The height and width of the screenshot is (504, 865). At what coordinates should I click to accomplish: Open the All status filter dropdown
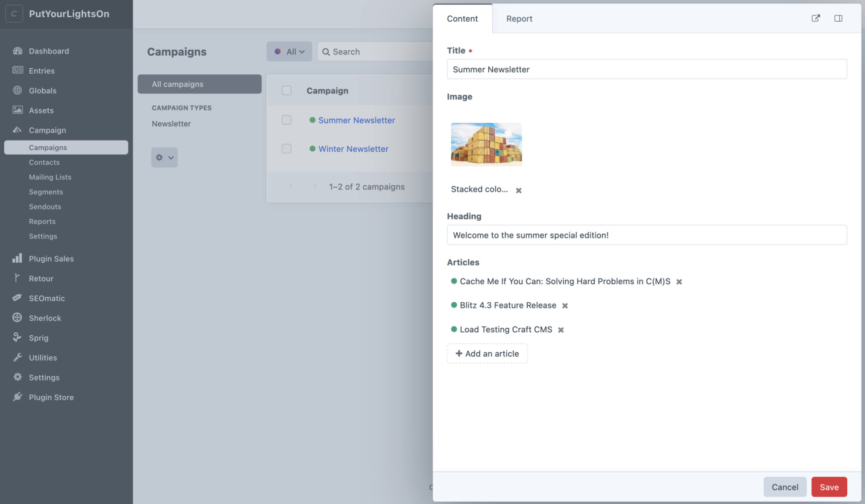point(289,52)
